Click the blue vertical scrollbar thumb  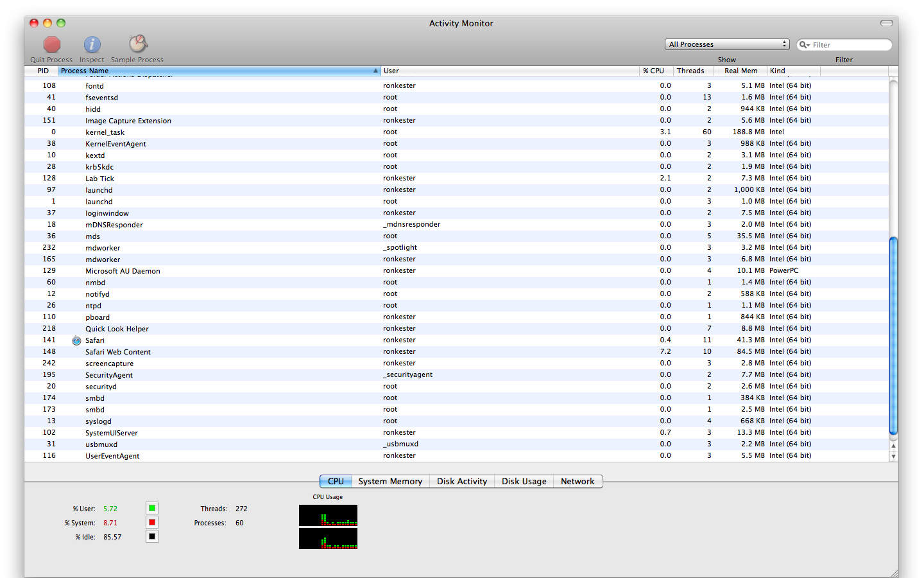(x=893, y=336)
